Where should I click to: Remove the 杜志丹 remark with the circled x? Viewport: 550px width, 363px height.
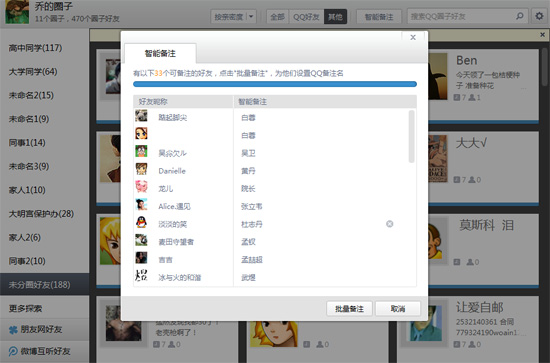[389, 224]
